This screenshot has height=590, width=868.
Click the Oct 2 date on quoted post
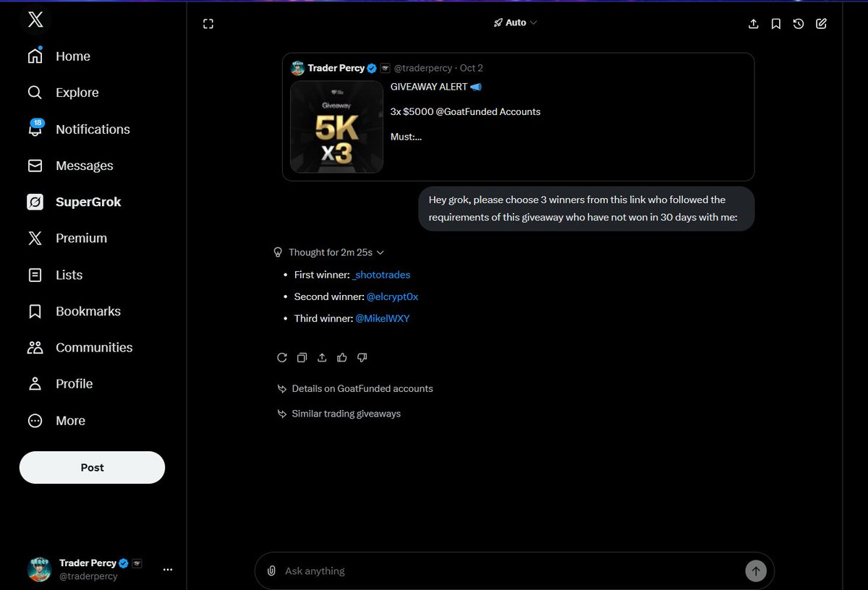(472, 68)
